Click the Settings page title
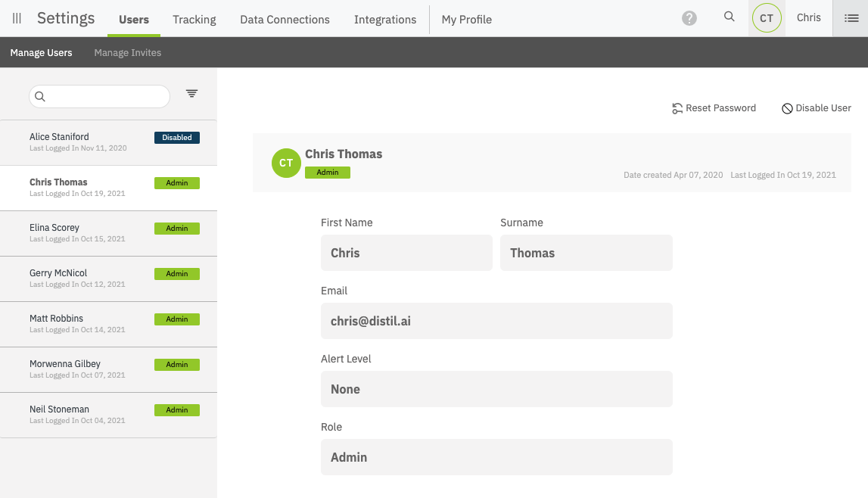Image resolution: width=868 pixels, height=498 pixels. click(66, 18)
